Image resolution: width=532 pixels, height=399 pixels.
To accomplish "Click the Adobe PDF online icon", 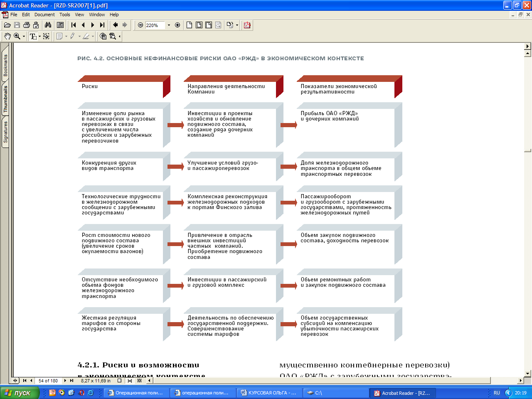I will (247, 25).
